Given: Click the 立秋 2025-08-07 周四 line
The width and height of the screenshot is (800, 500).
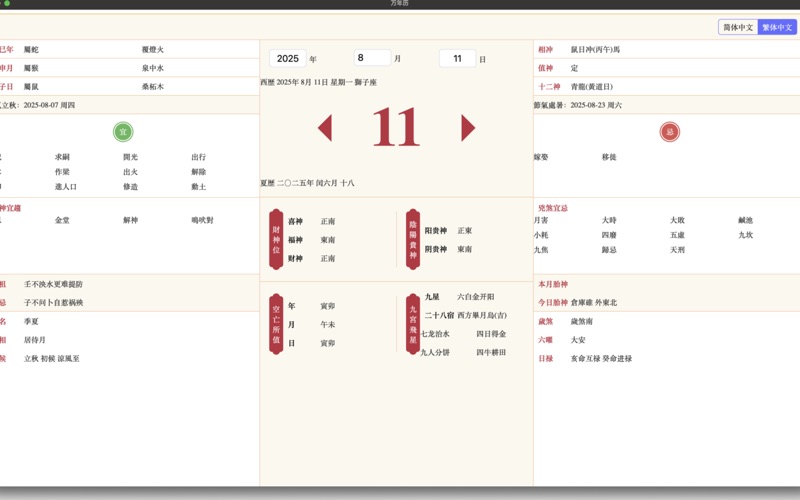Looking at the screenshot, I should click(38, 105).
